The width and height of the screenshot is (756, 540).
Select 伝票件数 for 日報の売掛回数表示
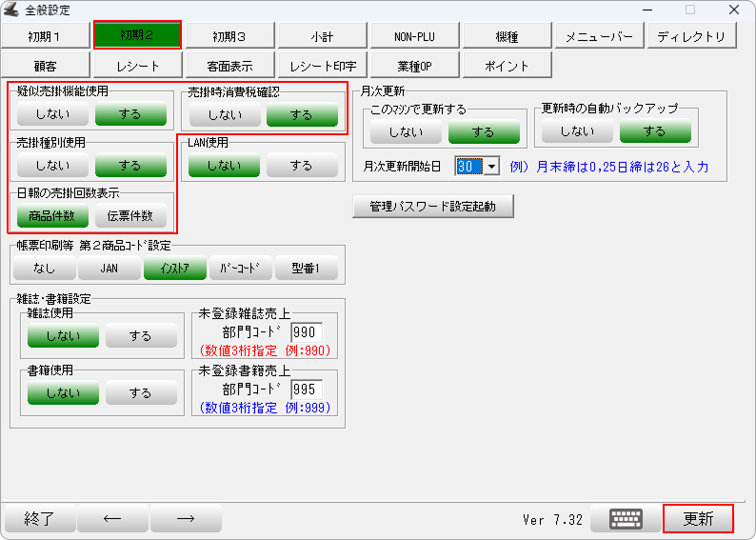click(x=130, y=216)
